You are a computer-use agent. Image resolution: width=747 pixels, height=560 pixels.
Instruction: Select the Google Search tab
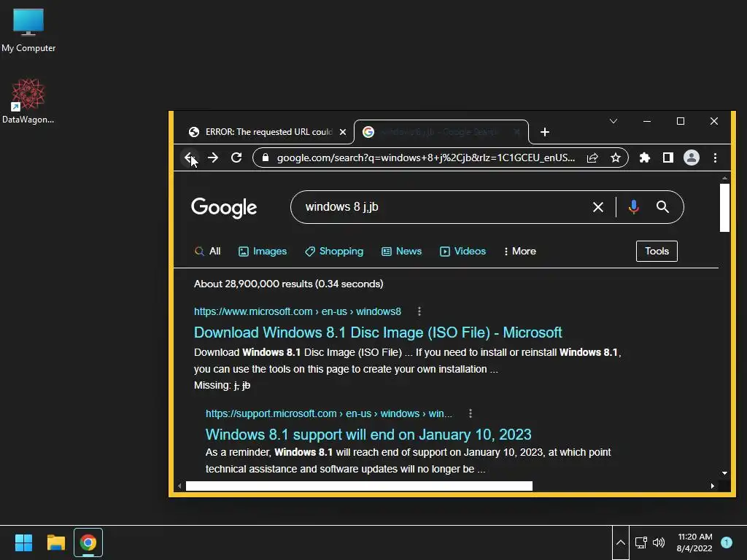[441, 132]
